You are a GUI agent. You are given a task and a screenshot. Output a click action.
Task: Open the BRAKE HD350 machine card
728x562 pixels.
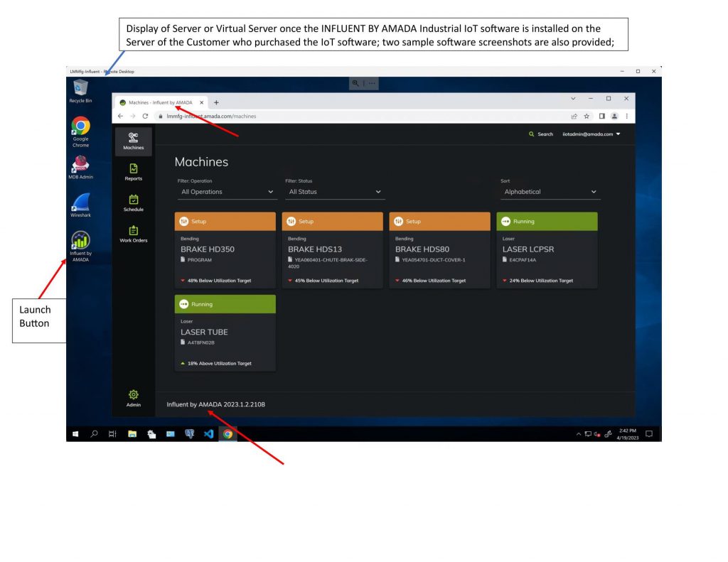pyautogui.click(x=225, y=250)
